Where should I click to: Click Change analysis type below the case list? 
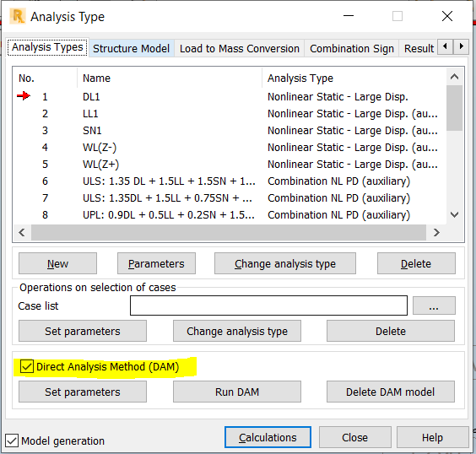coord(285,263)
